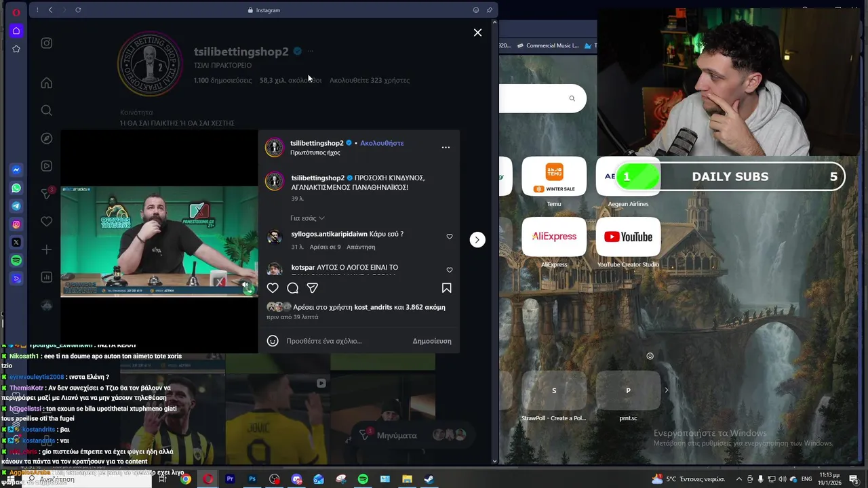Open Messenger in Opera sidebar

[16, 169]
